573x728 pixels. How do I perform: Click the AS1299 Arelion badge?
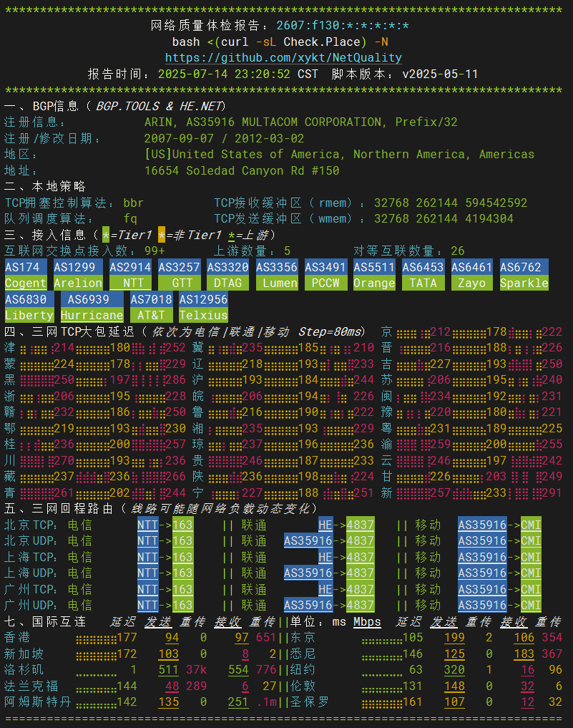(78, 275)
